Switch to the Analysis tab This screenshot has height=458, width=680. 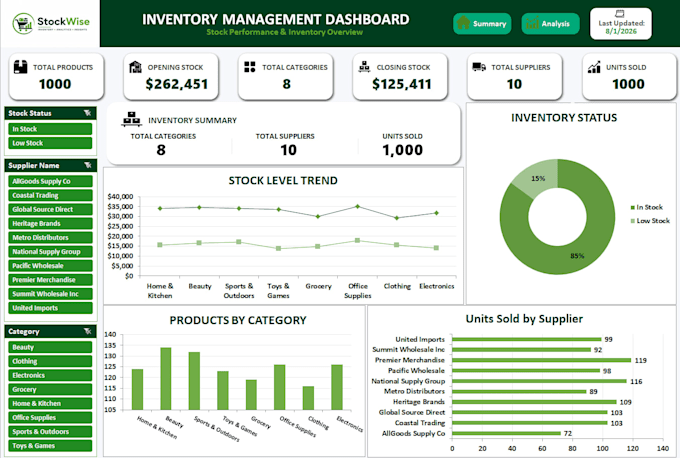(x=550, y=23)
